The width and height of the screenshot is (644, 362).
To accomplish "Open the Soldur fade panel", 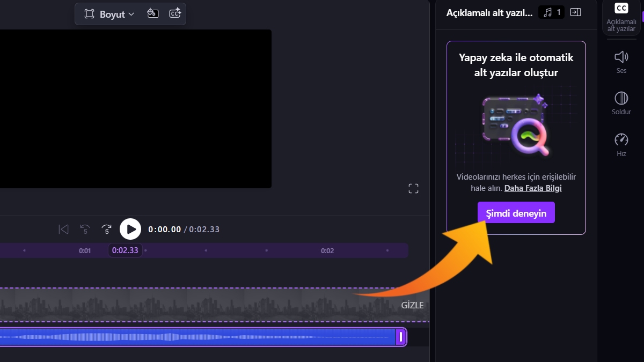I will 621,103.
